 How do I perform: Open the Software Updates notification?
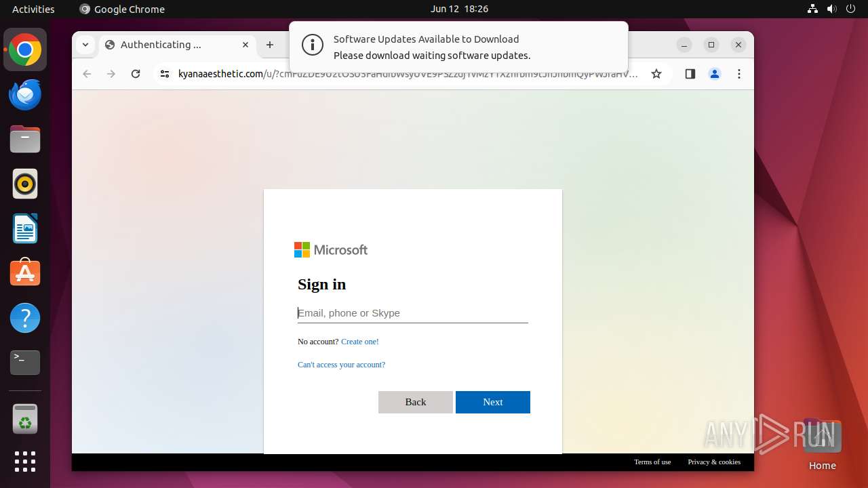coord(458,47)
